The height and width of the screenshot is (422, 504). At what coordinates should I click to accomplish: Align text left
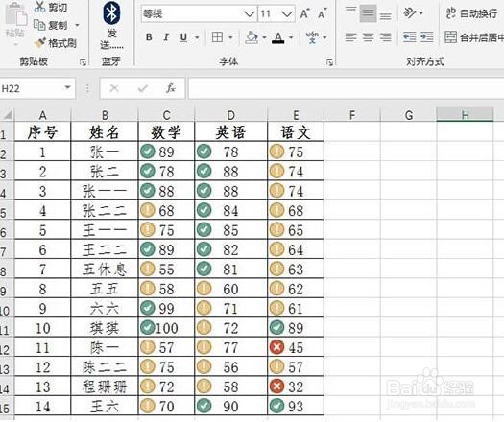coord(350,37)
